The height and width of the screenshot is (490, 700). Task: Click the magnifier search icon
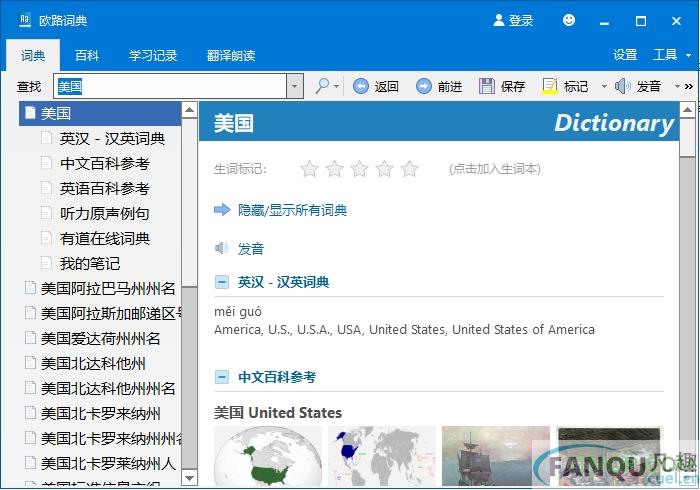coord(322,86)
